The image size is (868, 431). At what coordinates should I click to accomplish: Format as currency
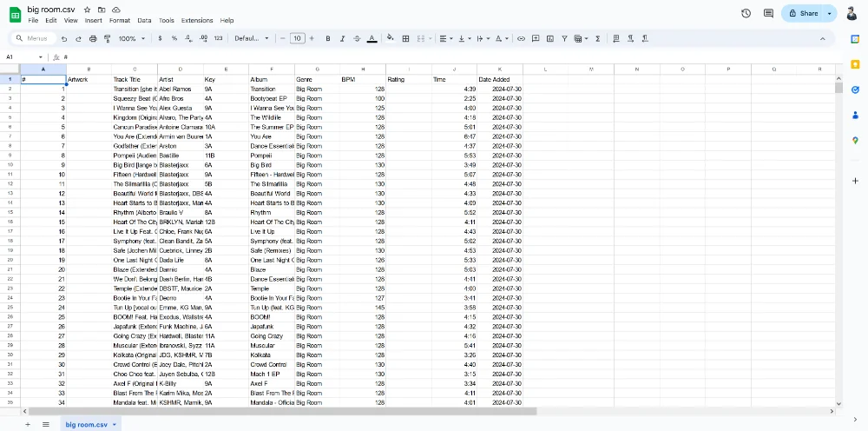coord(160,39)
